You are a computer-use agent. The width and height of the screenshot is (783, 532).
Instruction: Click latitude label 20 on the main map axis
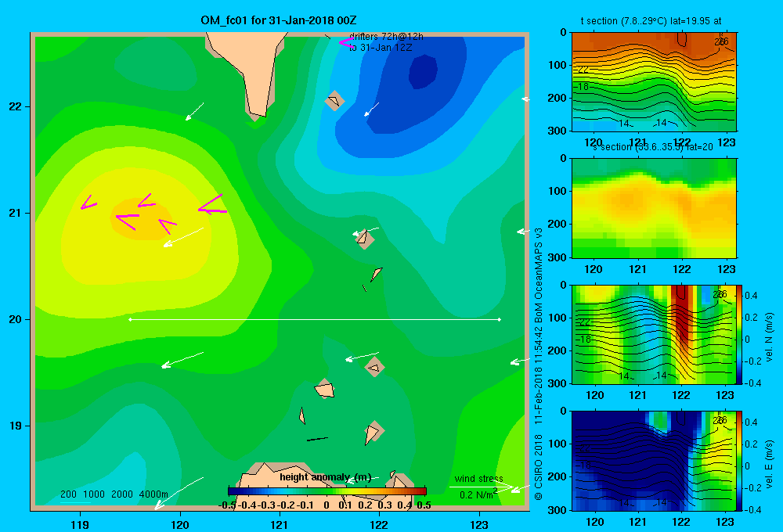pos(16,319)
